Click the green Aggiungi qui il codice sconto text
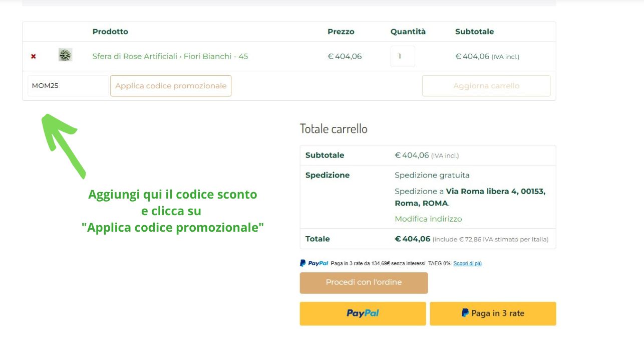 (x=173, y=194)
